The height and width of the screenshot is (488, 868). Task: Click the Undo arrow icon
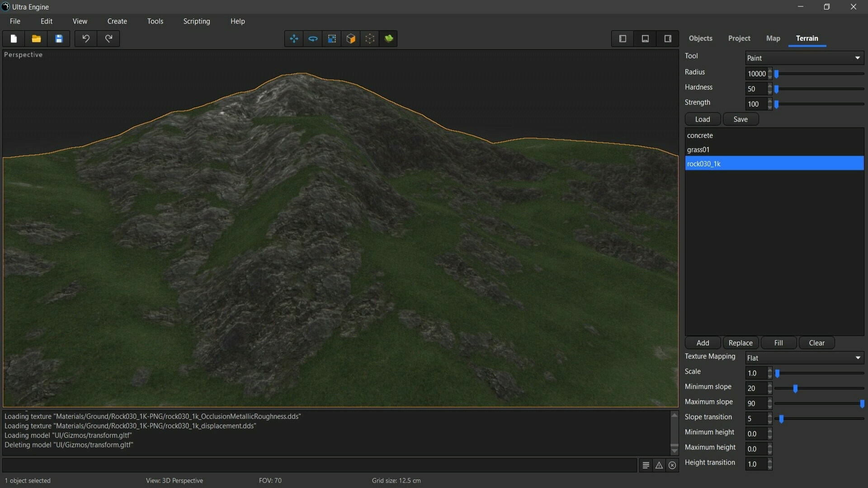click(86, 39)
